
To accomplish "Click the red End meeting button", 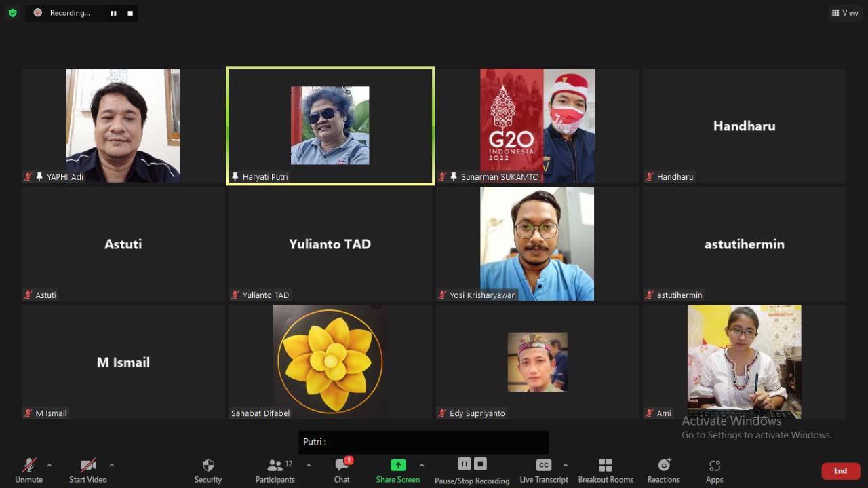I will tap(841, 471).
